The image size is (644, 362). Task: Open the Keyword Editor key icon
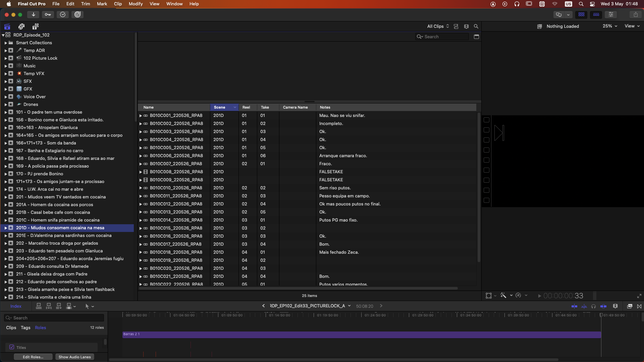coord(48,14)
